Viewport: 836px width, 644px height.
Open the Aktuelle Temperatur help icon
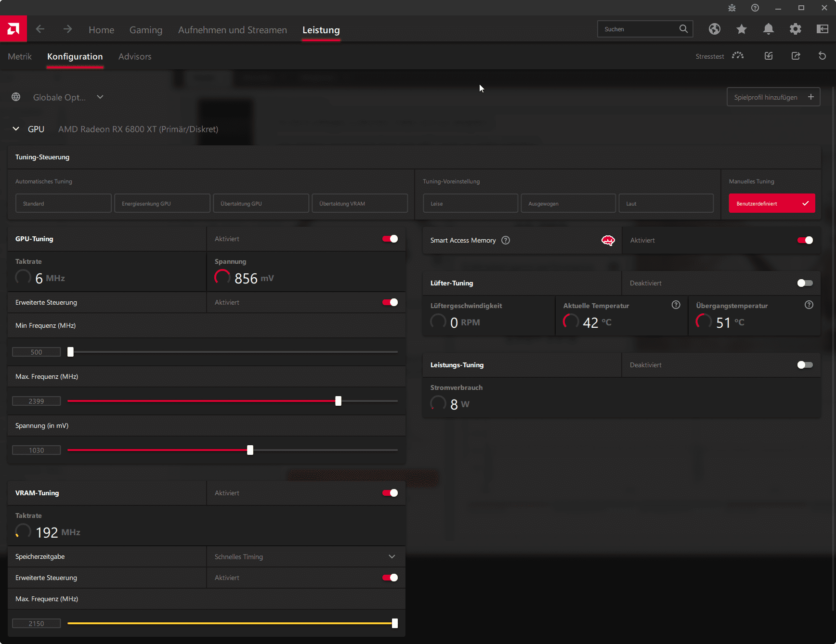[676, 305]
